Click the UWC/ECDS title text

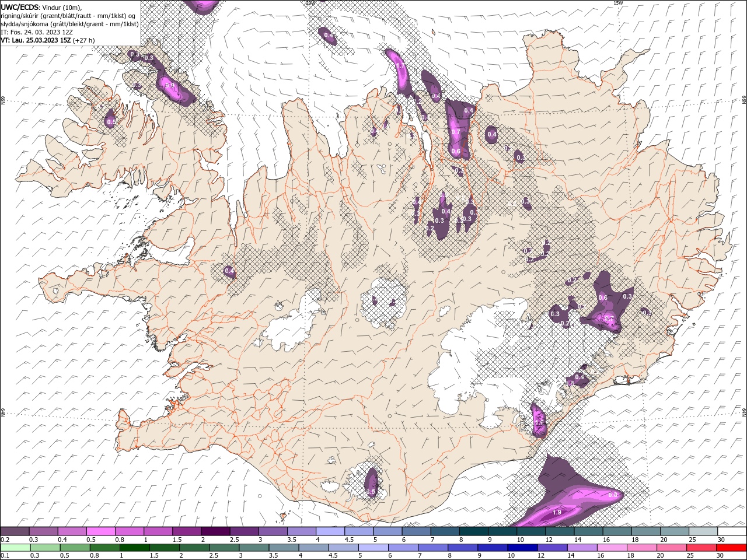(20, 6)
